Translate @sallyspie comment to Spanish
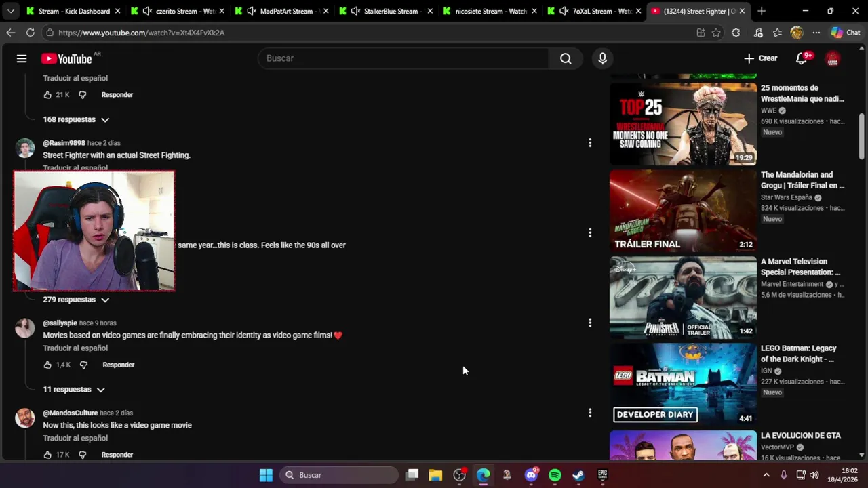The width and height of the screenshot is (868, 488). point(75,348)
